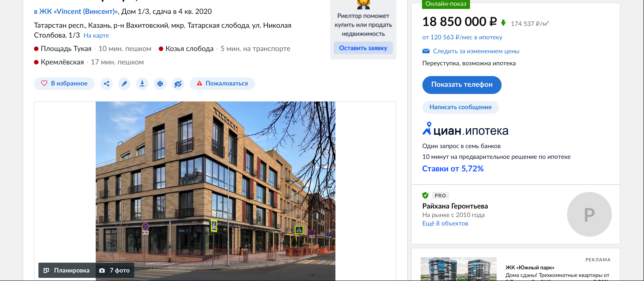Open the Планировка floor plan tab
The width and height of the screenshot is (644, 281).
[67, 270]
